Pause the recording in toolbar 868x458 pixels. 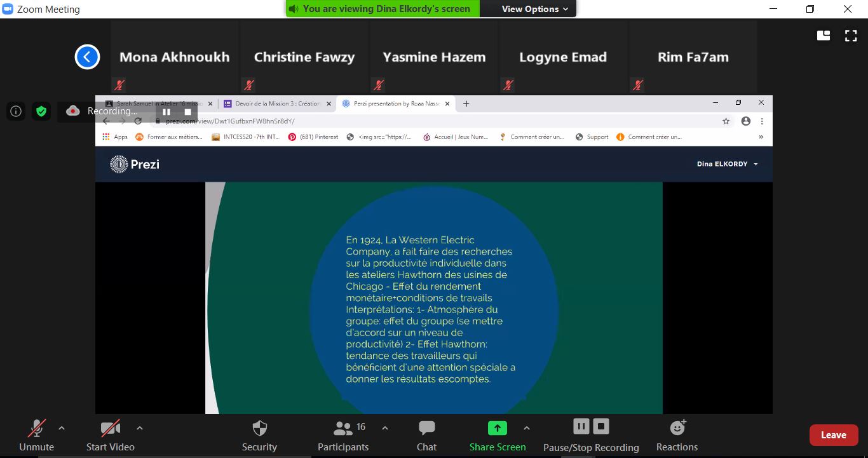[x=581, y=426]
